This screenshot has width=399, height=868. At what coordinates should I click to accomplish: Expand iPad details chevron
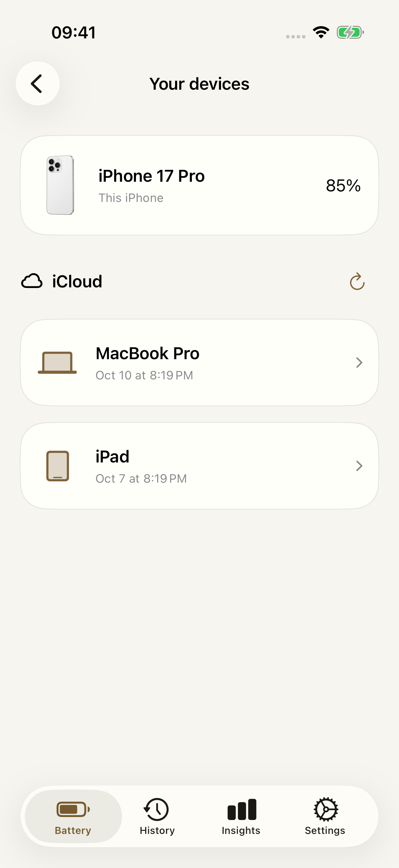click(x=359, y=466)
